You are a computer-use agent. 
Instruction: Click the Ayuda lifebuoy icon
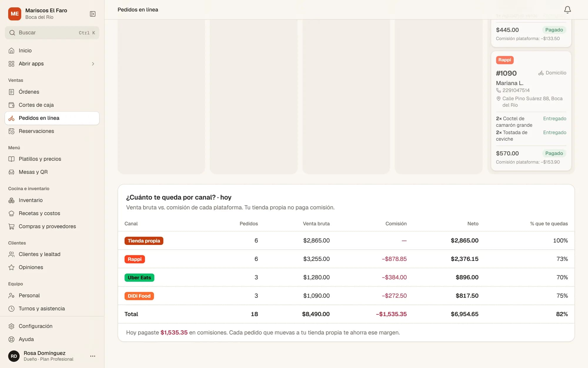(11, 339)
